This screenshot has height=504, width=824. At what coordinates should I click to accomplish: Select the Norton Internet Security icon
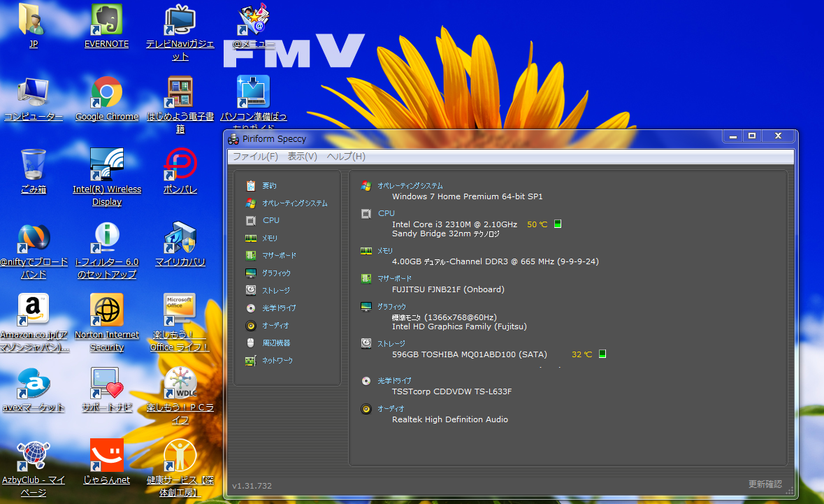pyautogui.click(x=107, y=323)
